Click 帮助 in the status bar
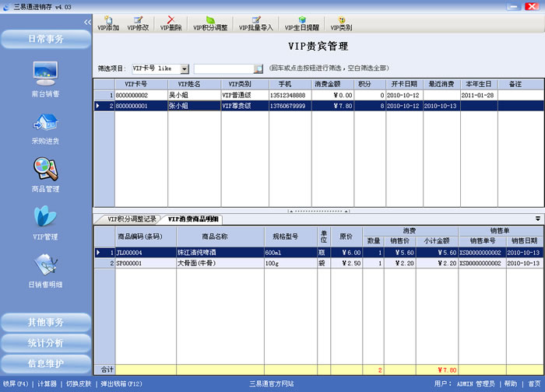545x392 pixels. click(511, 383)
